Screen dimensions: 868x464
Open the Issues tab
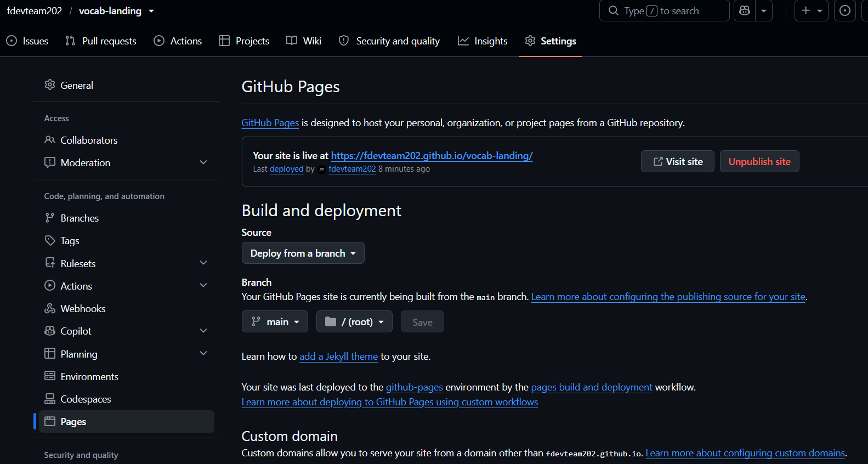(27, 41)
